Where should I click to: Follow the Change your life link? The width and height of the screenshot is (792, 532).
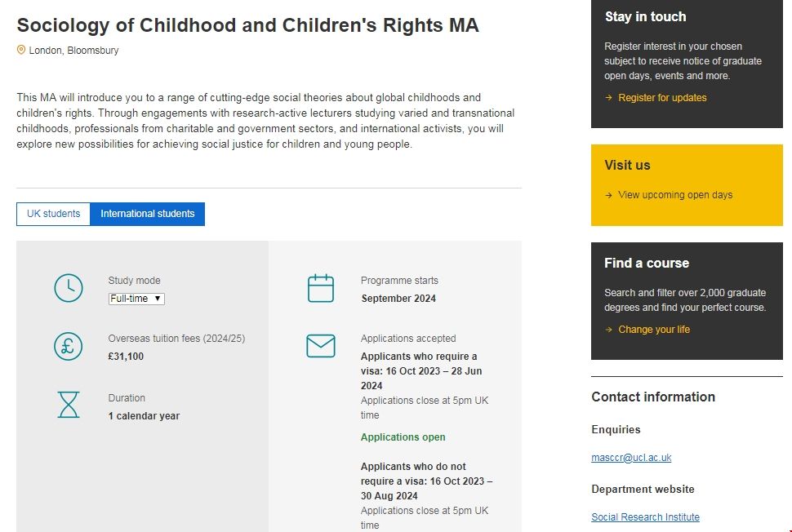(x=654, y=330)
